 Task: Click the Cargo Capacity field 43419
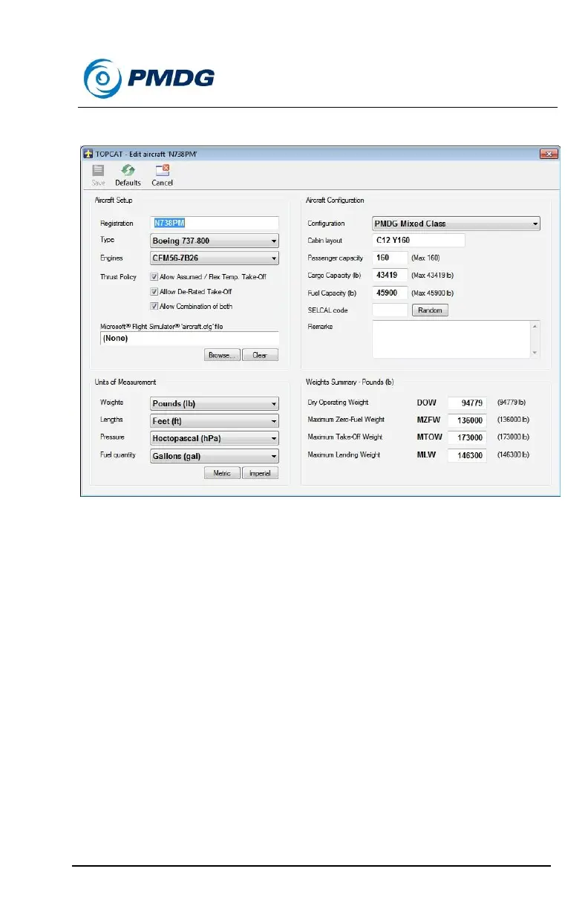tap(390, 276)
